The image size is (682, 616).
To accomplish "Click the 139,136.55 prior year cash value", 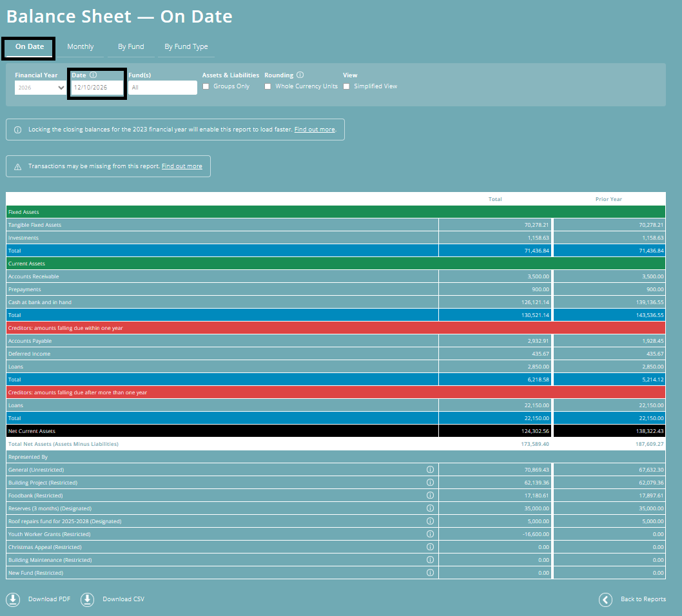I will point(650,302).
